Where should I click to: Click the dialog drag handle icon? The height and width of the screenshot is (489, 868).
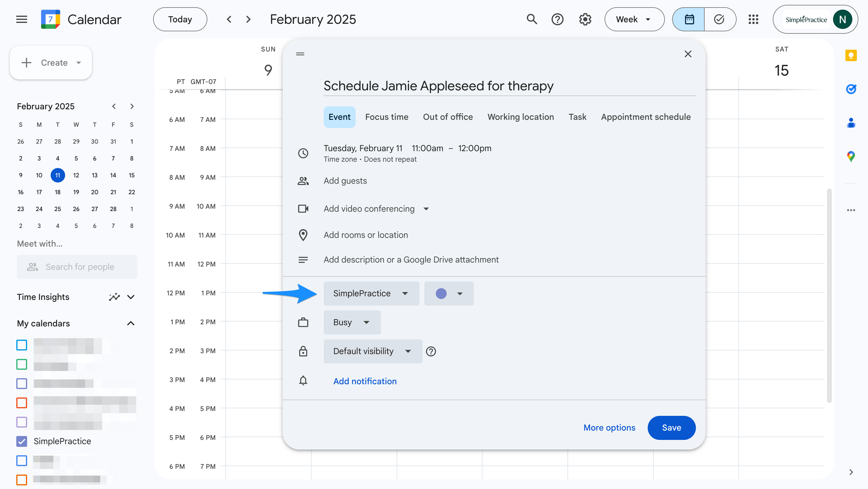[300, 54]
